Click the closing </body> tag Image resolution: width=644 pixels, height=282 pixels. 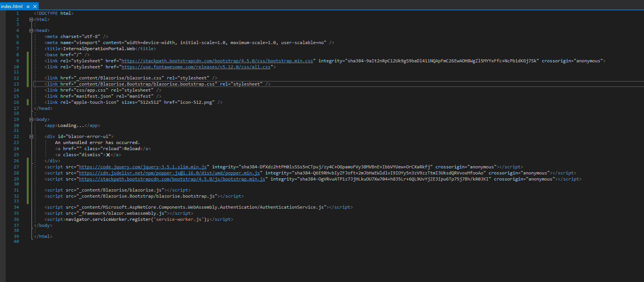[x=43, y=225]
